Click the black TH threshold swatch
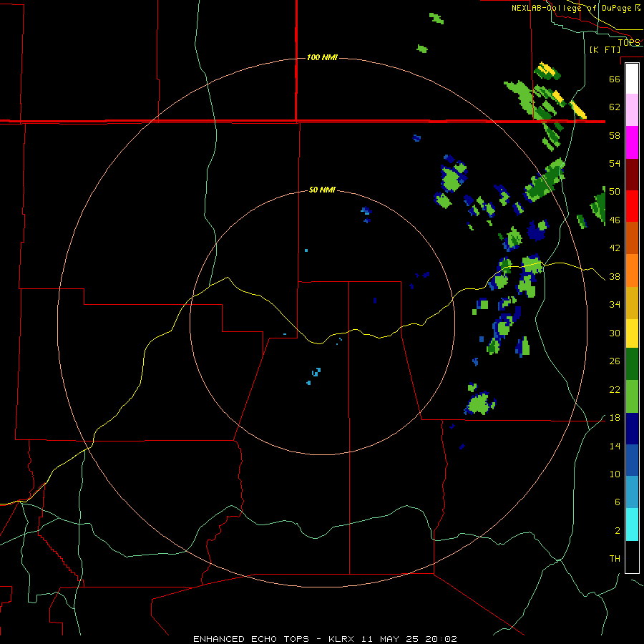 click(632, 557)
